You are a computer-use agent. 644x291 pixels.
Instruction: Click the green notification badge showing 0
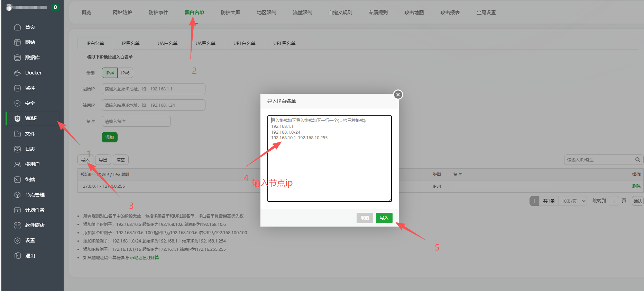pos(55,7)
